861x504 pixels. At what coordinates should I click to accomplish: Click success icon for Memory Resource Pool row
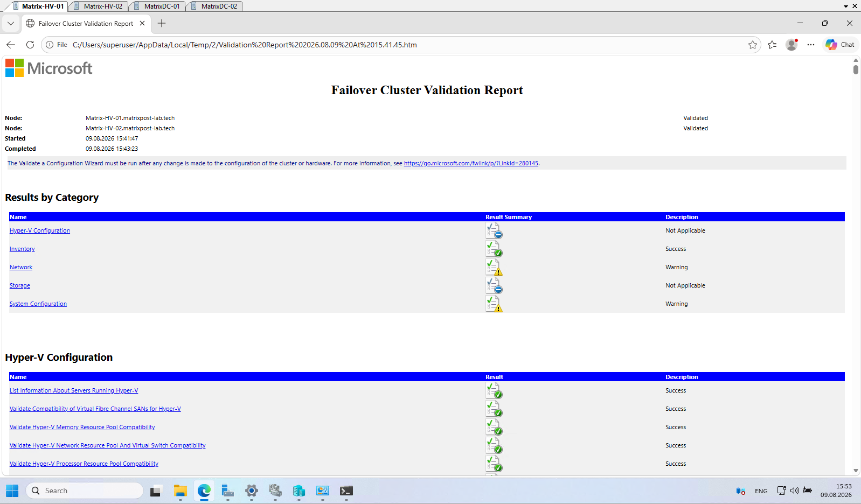494,427
